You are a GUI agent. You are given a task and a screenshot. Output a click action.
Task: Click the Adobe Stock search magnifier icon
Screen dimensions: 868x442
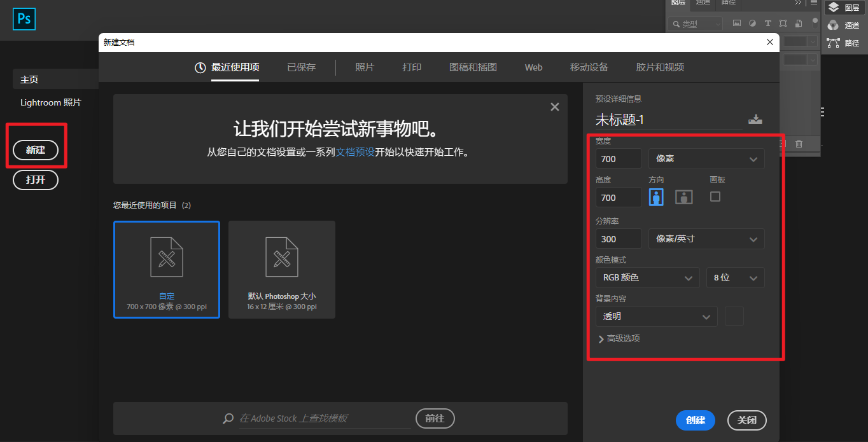[x=228, y=418]
